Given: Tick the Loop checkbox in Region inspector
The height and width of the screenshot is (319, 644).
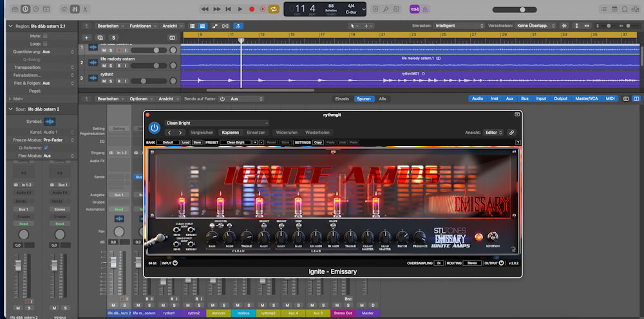Looking at the screenshot, I should tap(45, 44).
